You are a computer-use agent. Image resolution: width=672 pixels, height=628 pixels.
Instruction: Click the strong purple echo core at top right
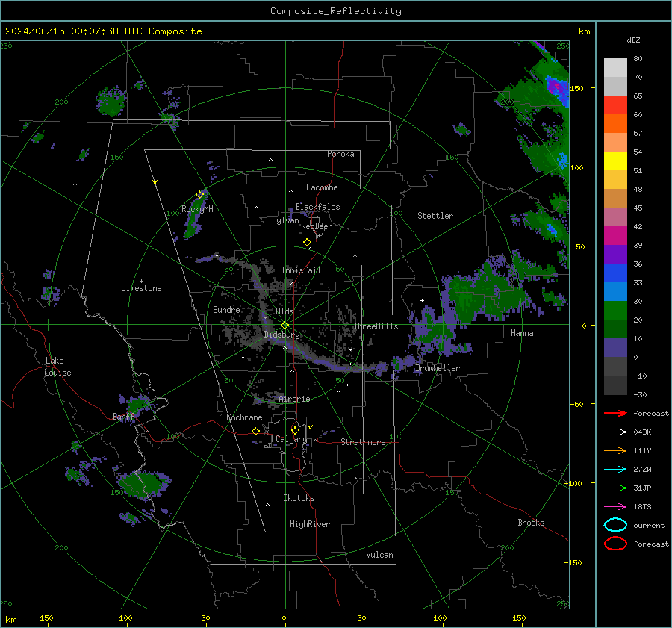(x=556, y=87)
